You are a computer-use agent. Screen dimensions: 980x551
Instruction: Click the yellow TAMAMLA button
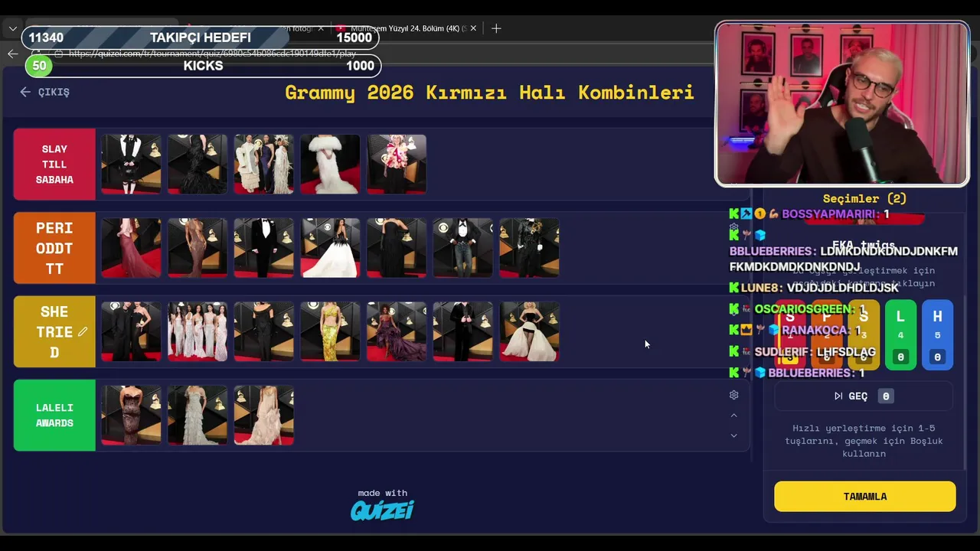tap(865, 497)
